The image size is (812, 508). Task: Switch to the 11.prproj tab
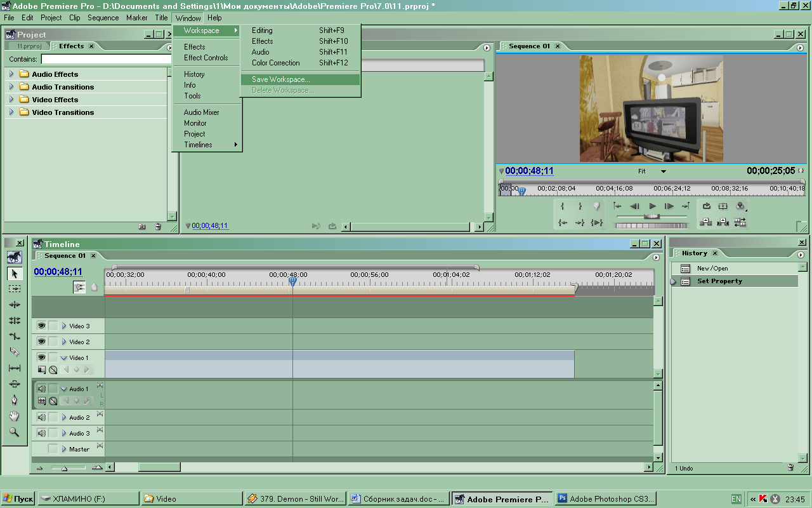click(29, 46)
